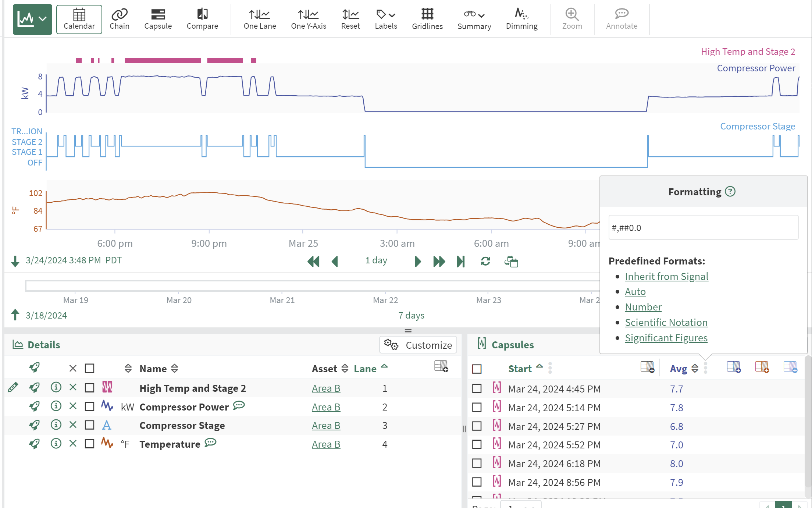Image resolution: width=812 pixels, height=508 pixels.
Task: Step forward one full display range
Action: pos(439,261)
